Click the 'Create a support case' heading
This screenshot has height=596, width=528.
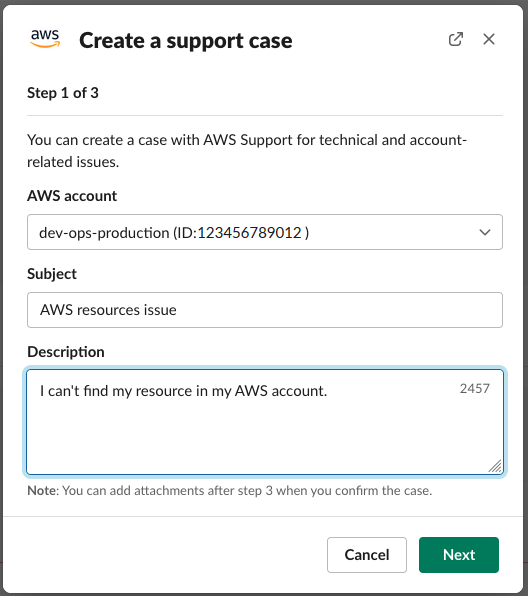click(186, 40)
